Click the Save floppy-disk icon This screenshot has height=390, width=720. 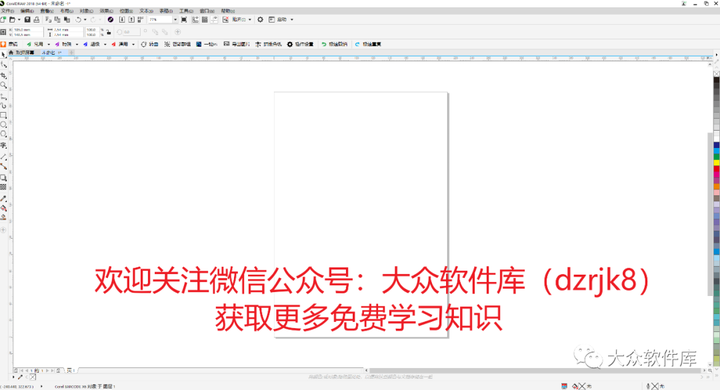[x=27, y=19]
